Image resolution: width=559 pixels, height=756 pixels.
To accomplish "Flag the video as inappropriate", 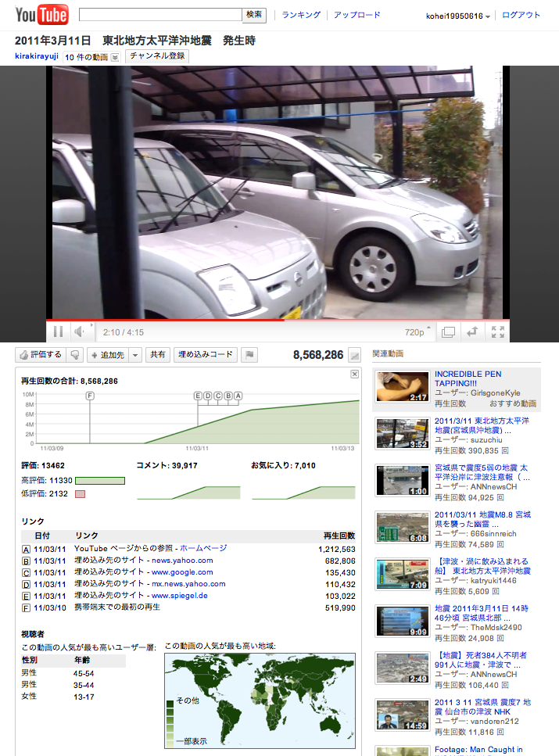I will [x=249, y=355].
